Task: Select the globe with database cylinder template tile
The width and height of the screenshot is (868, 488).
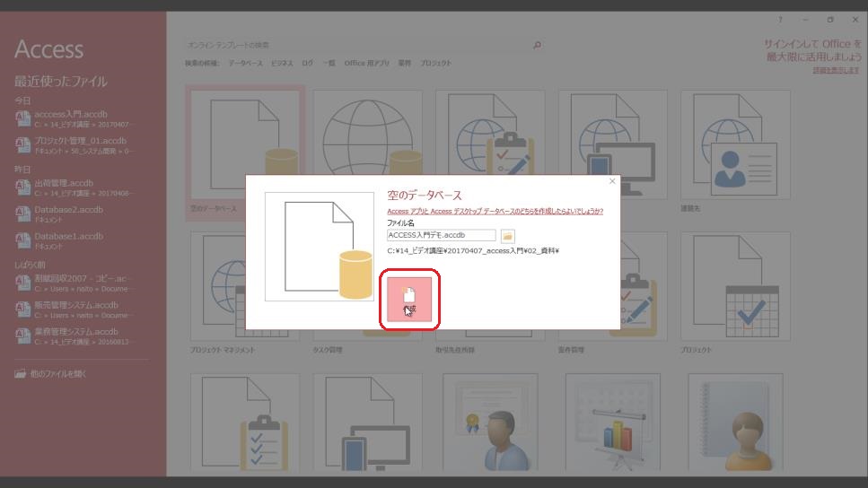Action: 368,133
